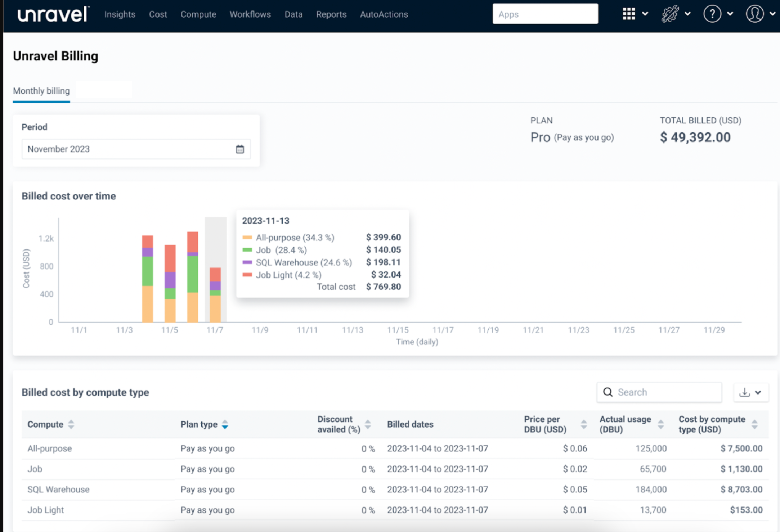Open the Data menu
780x532 pixels.
(293, 14)
